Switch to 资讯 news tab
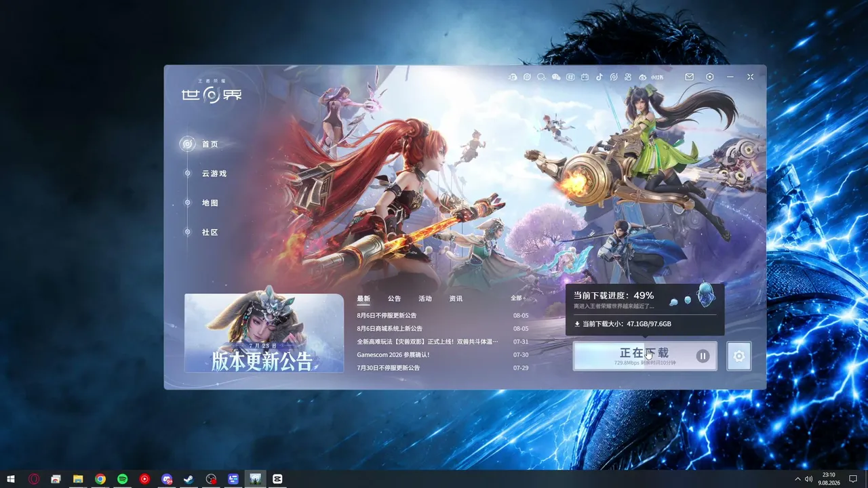This screenshot has width=868, height=488. pos(456,299)
